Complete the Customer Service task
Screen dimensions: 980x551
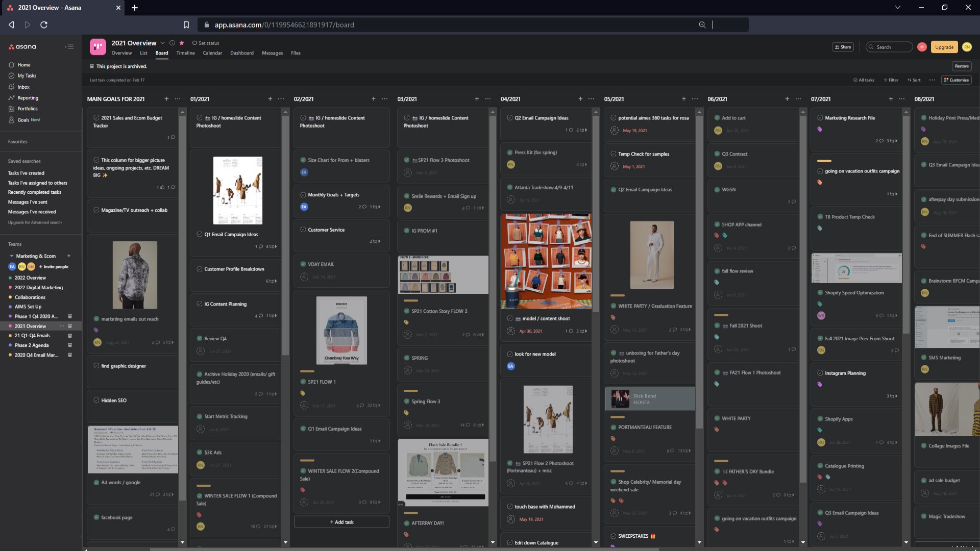(303, 230)
